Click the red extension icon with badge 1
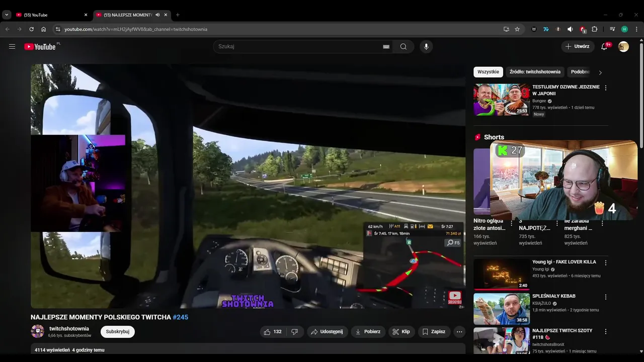Screen dimensions: 644x362 click(x=583, y=30)
